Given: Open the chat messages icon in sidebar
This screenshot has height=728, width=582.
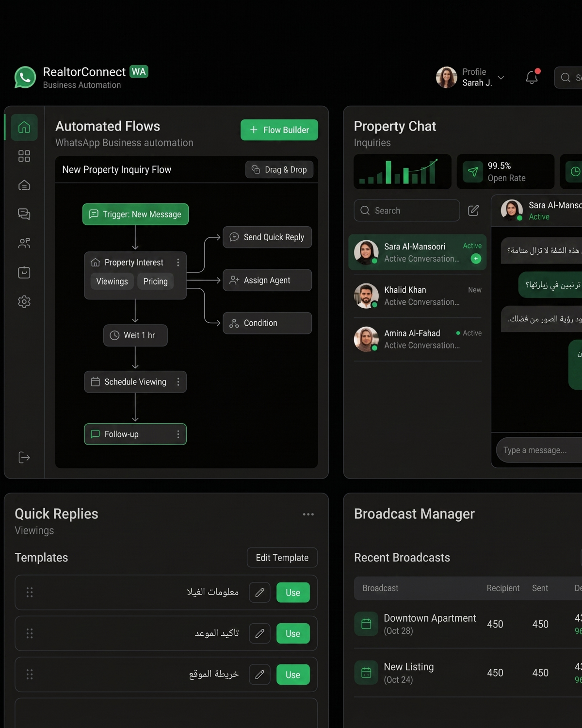Looking at the screenshot, I should coord(24,214).
